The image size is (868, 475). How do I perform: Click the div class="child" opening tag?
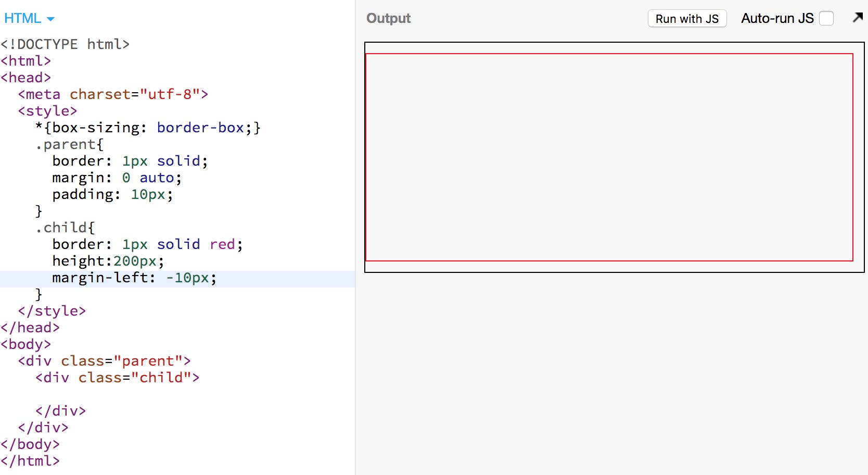117,378
